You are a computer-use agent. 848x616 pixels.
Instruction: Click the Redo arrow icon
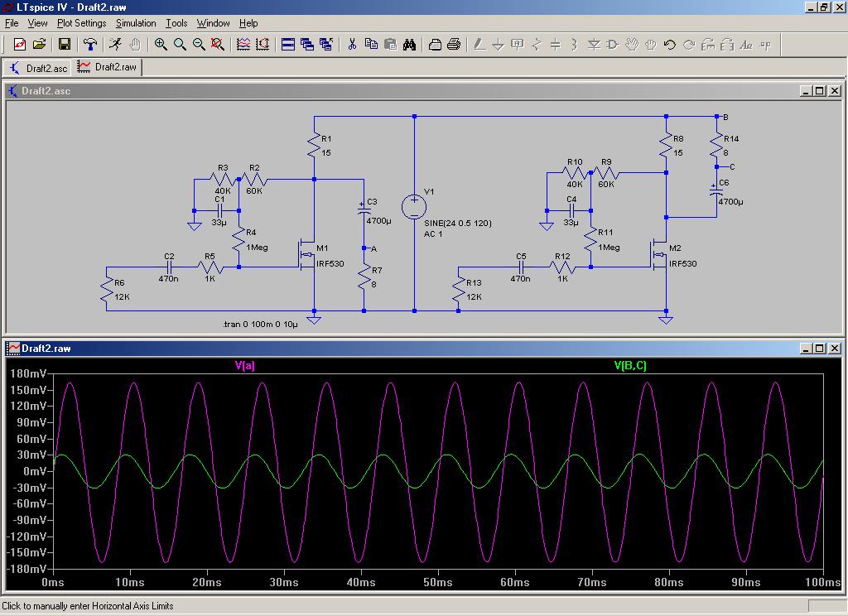pyautogui.click(x=689, y=45)
